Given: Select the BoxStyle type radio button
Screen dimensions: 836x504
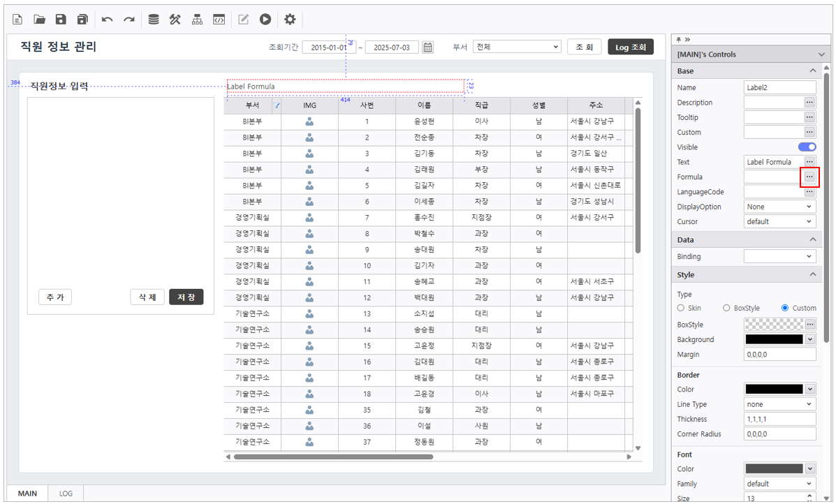Looking at the screenshot, I should (x=726, y=308).
